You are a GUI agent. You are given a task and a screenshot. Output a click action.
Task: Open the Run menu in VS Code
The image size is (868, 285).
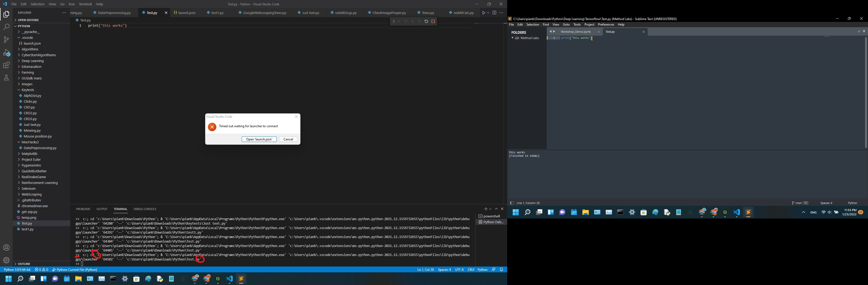[71, 4]
